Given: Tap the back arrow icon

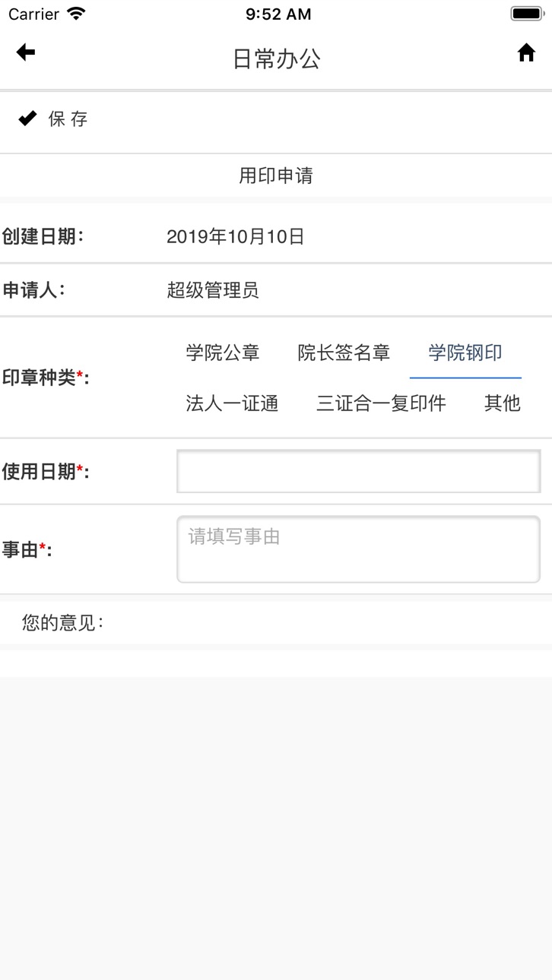Looking at the screenshot, I should coord(26,52).
